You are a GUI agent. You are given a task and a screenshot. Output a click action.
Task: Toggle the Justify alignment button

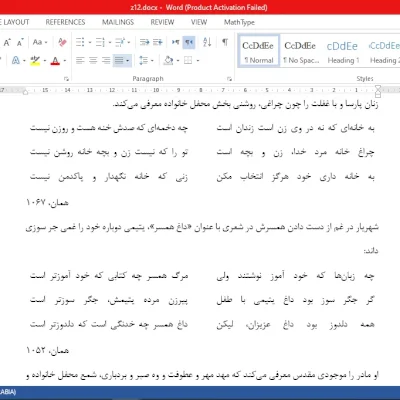point(119,60)
